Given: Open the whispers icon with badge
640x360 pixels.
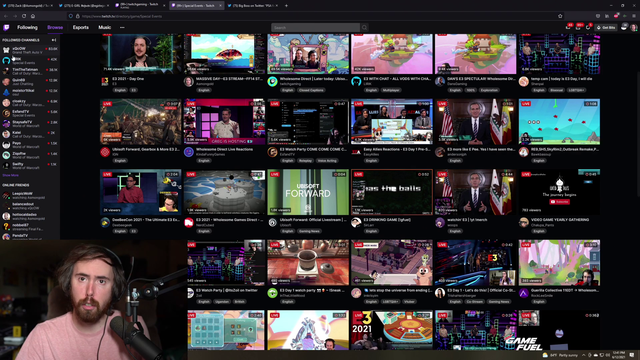Looking at the screenshot, I should coord(588,27).
